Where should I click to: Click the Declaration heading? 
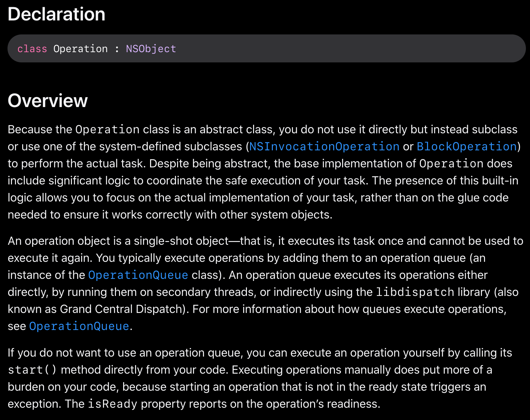57,14
